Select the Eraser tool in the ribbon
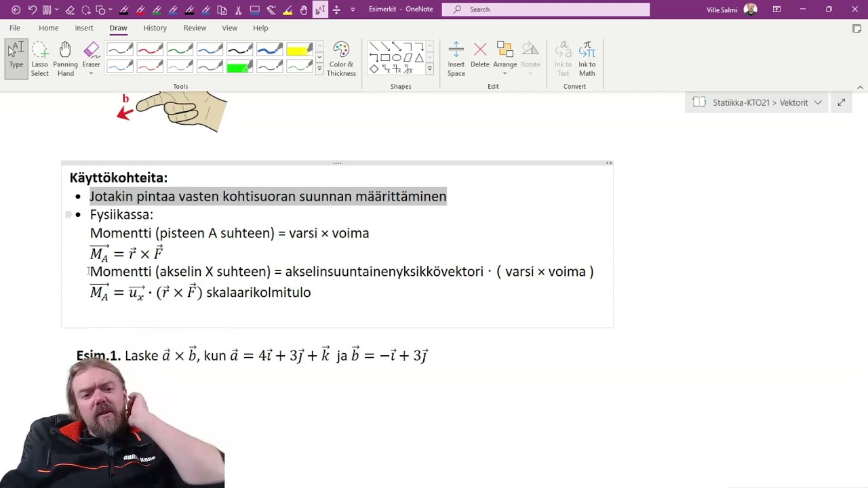Viewport: 868px width, 488px height. coord(91,54)
